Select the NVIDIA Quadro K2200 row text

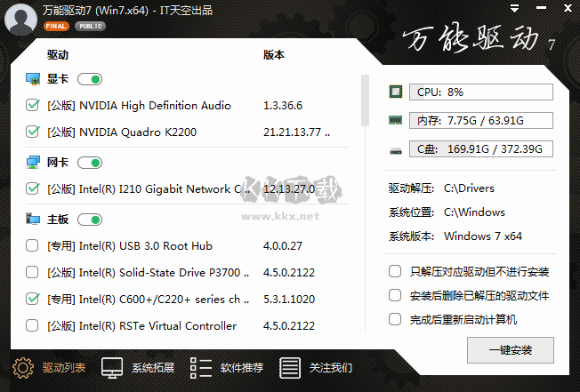122,132
